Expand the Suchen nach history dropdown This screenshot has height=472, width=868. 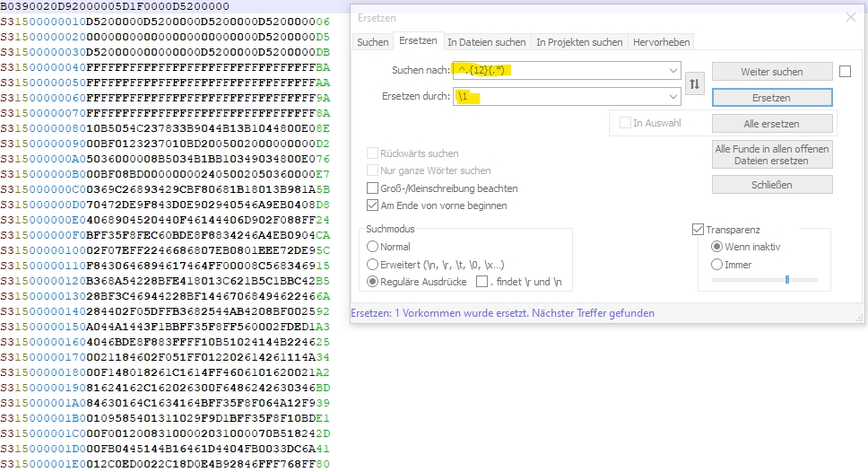tap(673, 71)
